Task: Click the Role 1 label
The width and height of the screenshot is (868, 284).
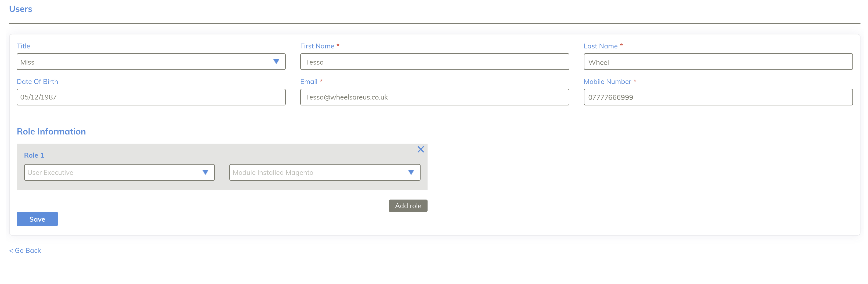Action: 34,155
